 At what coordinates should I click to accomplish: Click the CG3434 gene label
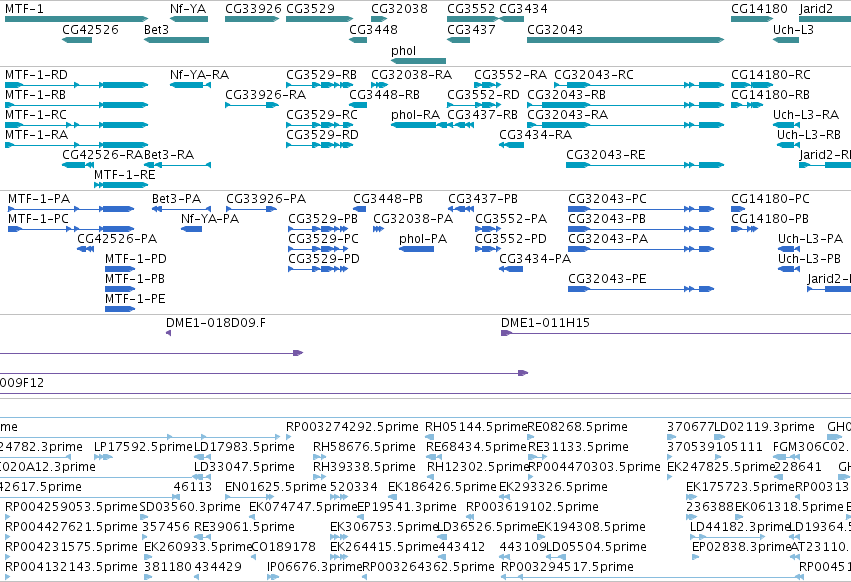tap(523, 9)
